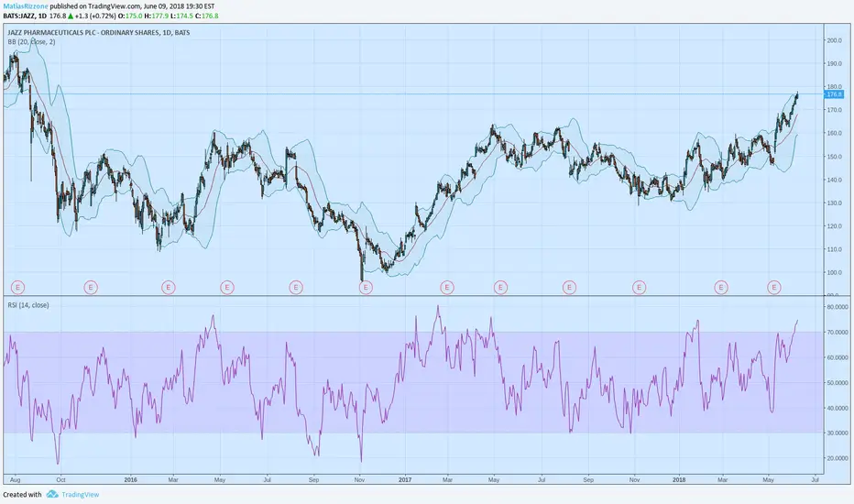Select the BB (20, close, 2) indicator label

pyautogui.click(x=31, y=42)
